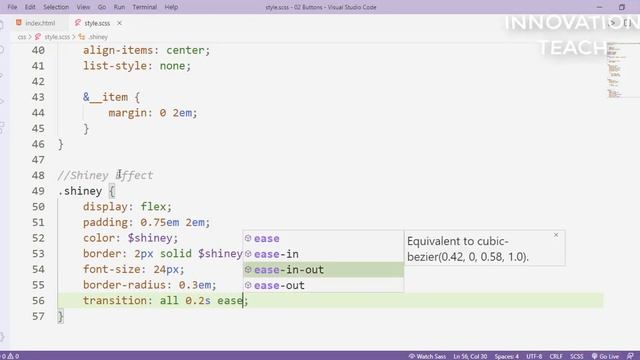
Task: Click 'transition: all 0.2s ease' on line 56
Action: click(x=163, y=300)
